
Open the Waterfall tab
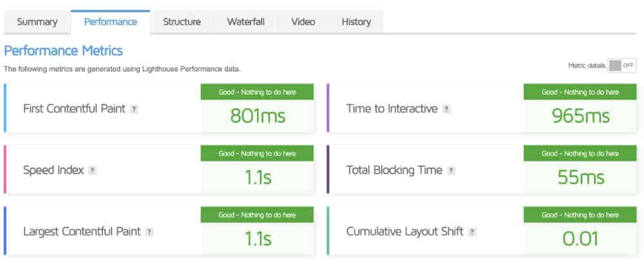coord(245,22)
